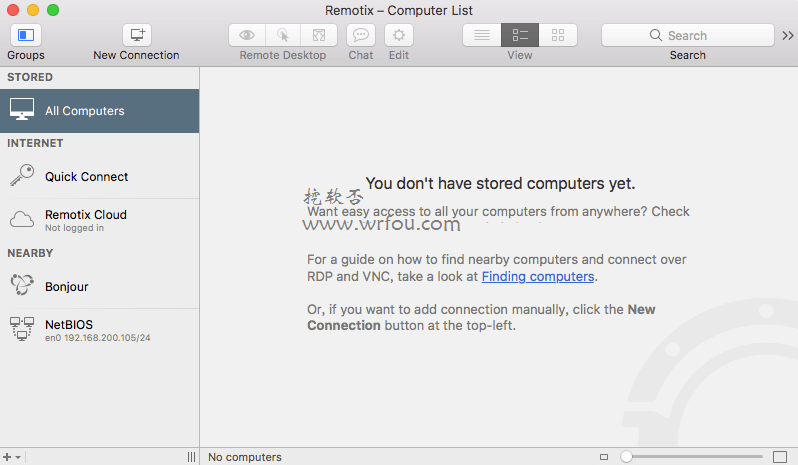The image size is (798, 465).
Task: Switch to plain list view
Action: [x=481, y=35]
